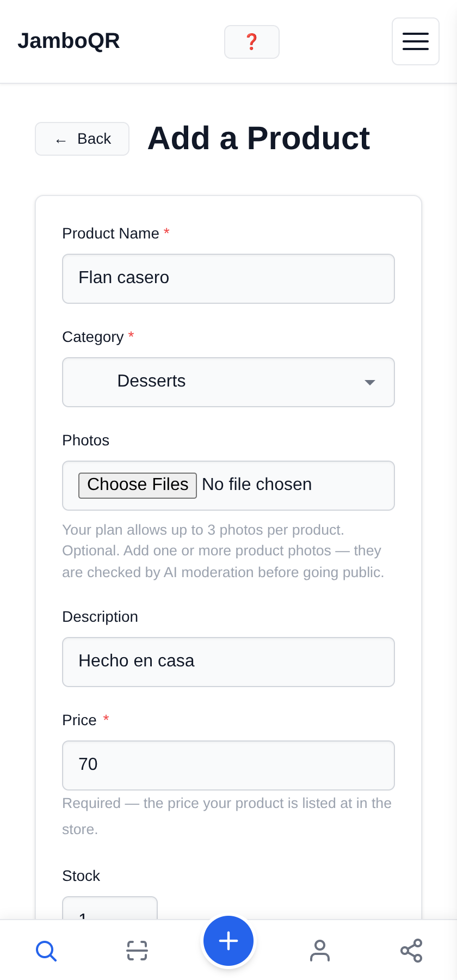Open the QR scan icon
This screenshot has width=457, height=980.
[x=137, y=951]
